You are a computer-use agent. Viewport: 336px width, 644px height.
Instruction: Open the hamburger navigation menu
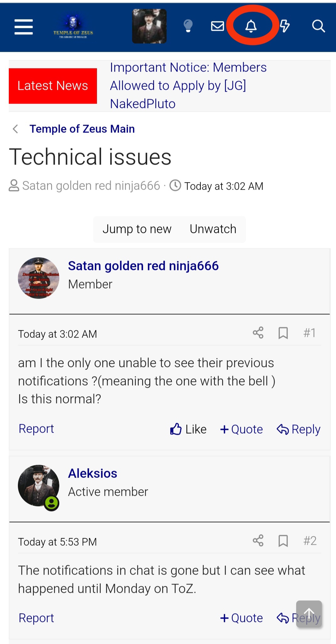coord(24,26)
